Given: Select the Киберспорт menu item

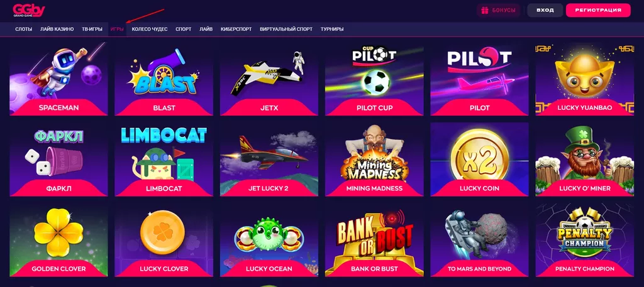Looking at the screenshot, I should click(236, 29).
